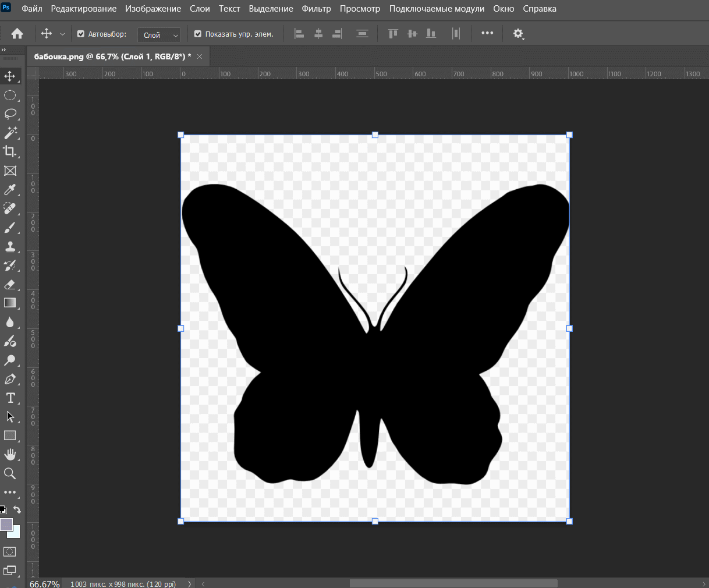This screenshot has height=588, width=709.
Task: Open the Слой auto-select dropdown
Action: coord(159,35)
